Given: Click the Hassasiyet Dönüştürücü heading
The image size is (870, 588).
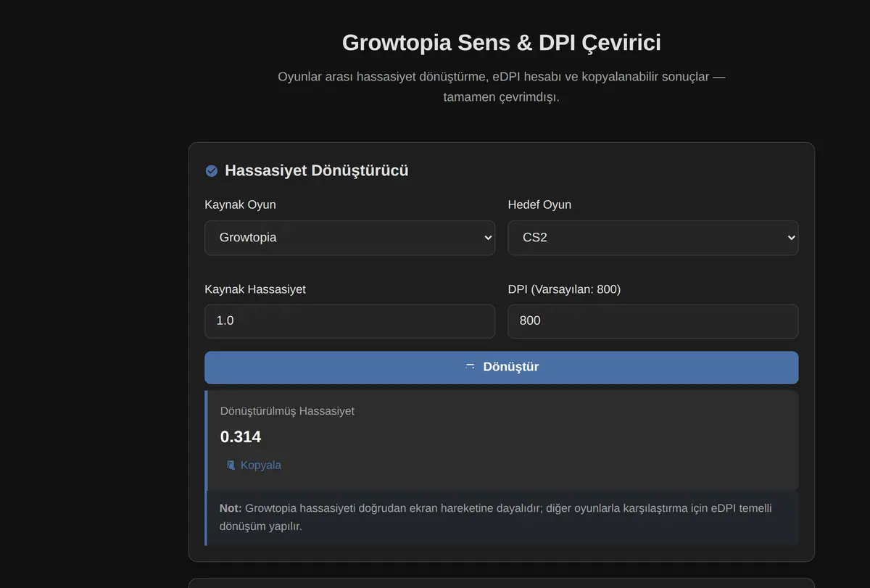Looking at the screenshot, I should point(316,170).
